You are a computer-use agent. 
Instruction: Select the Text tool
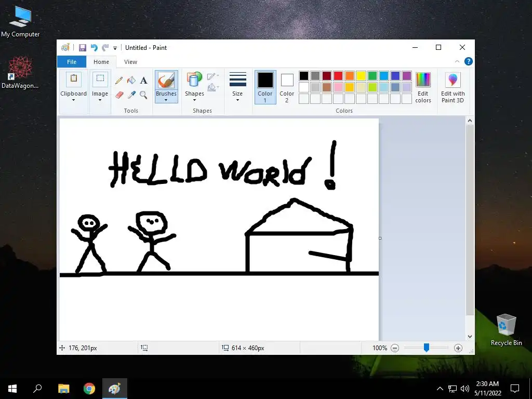click(x=143, y=81)
